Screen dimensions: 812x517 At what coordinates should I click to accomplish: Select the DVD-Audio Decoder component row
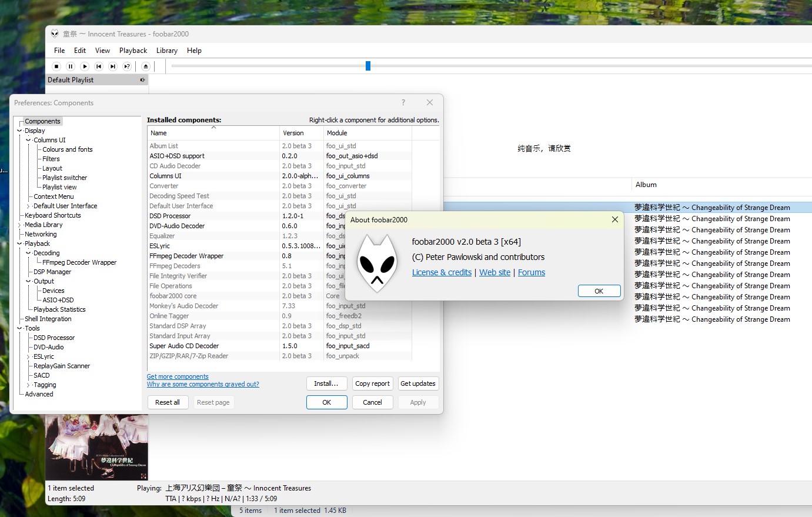(x=279, y=226)
